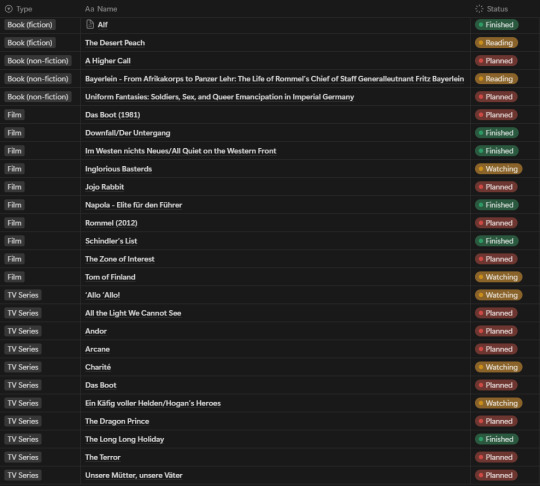Viewport: 540px width, 486px height.
Task: Click Planned status of Unsere Mütter row
Action: pos(496,475)
